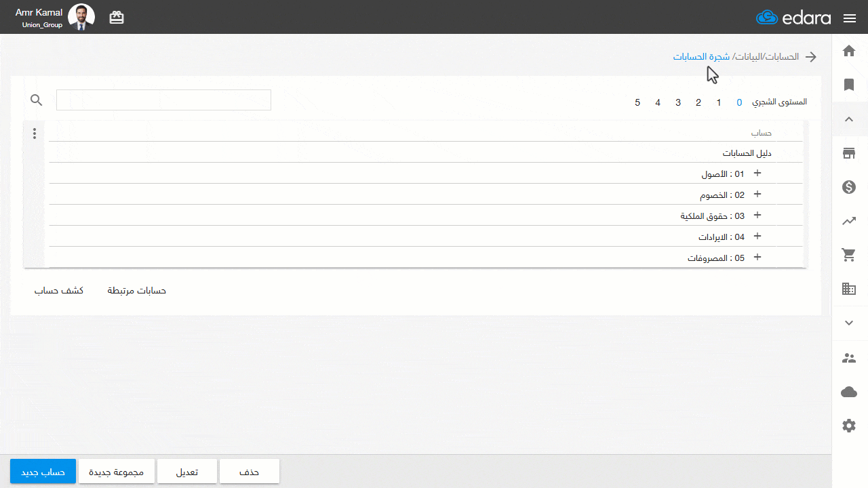
Task: Collapse sidebar section with up chevron
Action: tap(849, 119)
